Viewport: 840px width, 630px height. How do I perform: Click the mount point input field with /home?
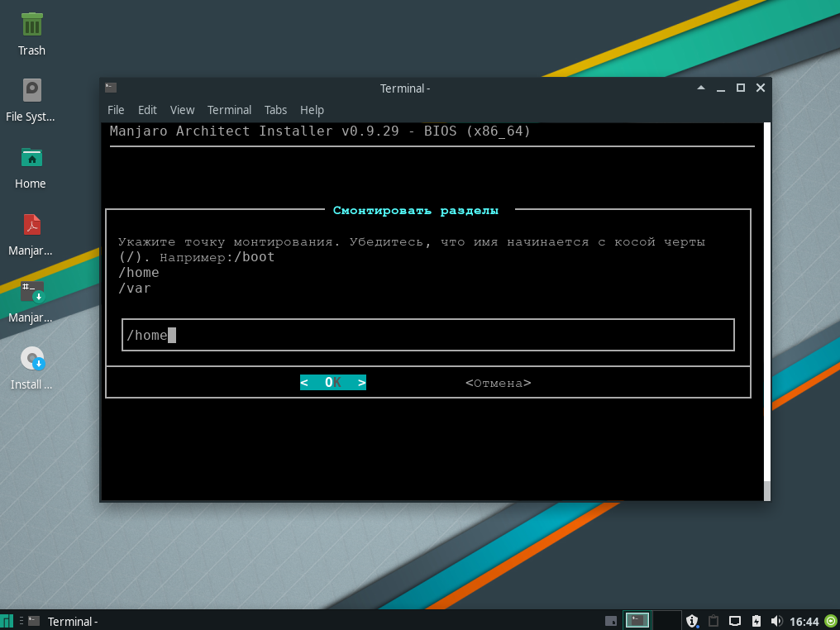pos(427,335)
